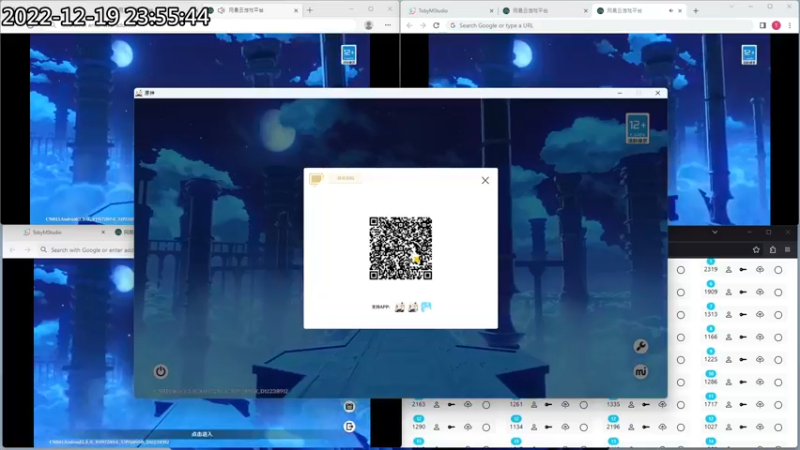
Task: Mute the audio icon on active Chrome tab
Action: (x=670, y=11)
